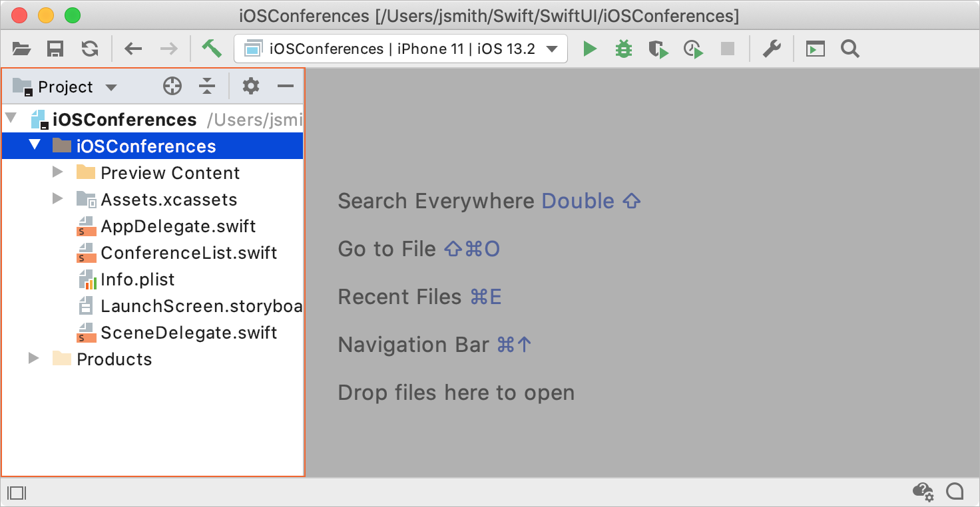Viewport: 980px width, 507px height.
Task: Navigate back with the left arrow icon
Action: 134,49
